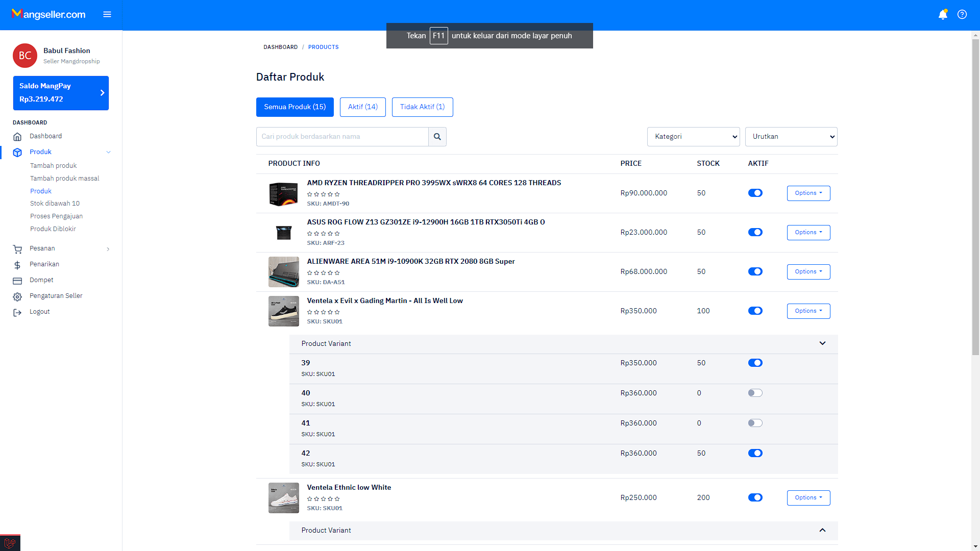This screenshot has height=551, width=980.
Task: Toggle active switch for ASUS ROG Flow
Action: click(x=755, y=232)
